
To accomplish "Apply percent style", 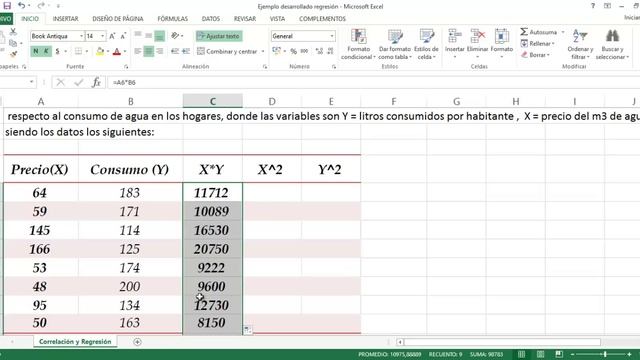I will 293,51.
